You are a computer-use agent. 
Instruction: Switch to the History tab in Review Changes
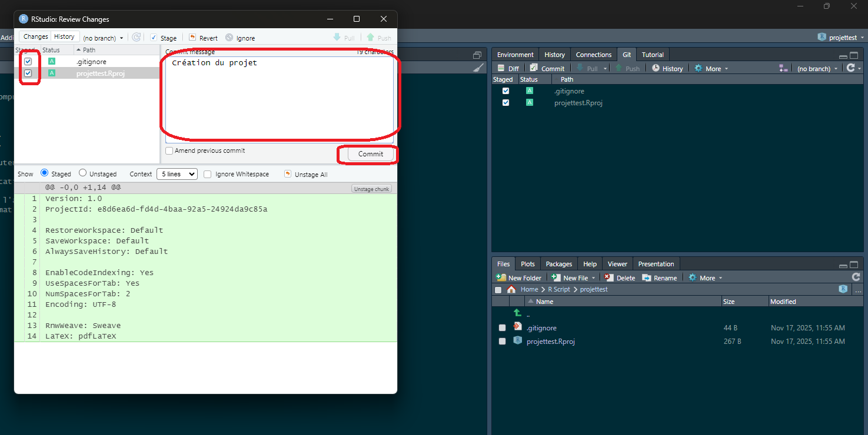64,36
